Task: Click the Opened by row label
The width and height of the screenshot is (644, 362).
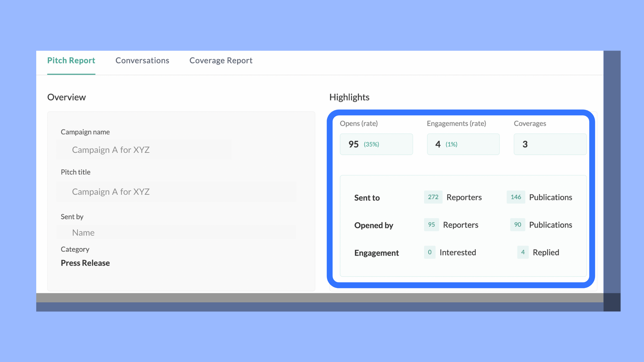Action: tap(374, 225)
